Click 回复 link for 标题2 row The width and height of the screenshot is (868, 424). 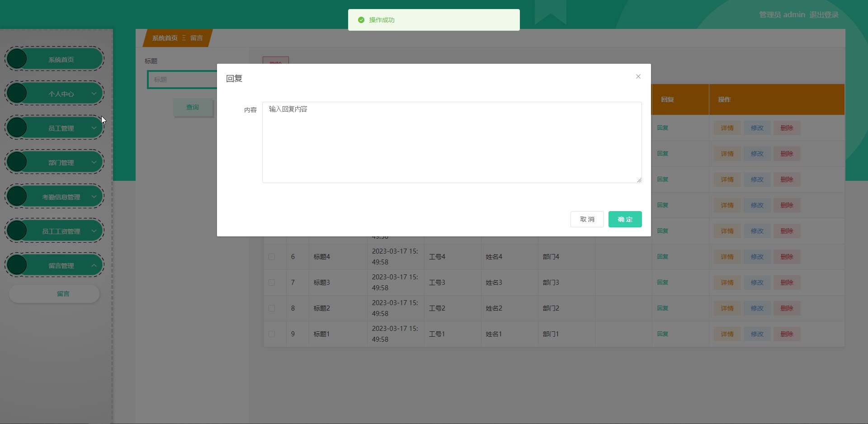[663, 308]
